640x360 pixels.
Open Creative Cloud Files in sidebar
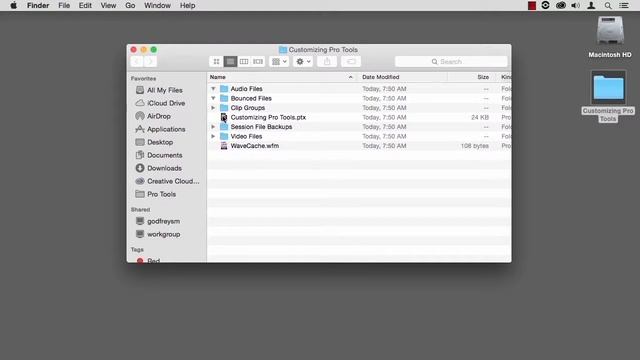(173, 181)
